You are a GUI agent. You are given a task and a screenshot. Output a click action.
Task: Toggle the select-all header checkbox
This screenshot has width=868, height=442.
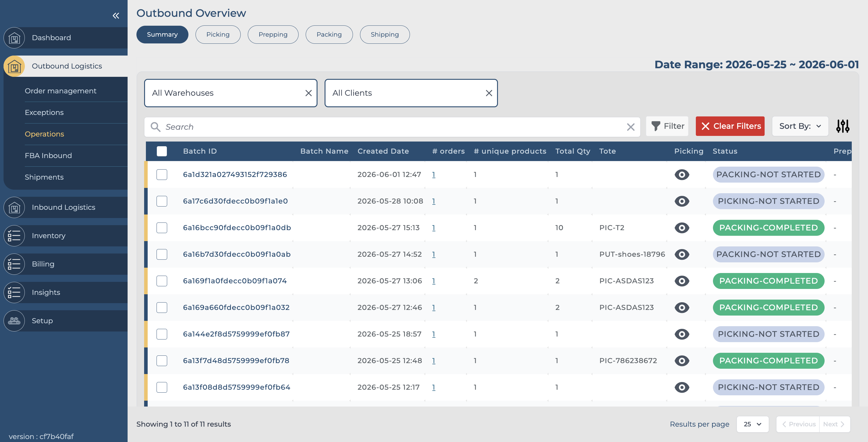[162, 151]
